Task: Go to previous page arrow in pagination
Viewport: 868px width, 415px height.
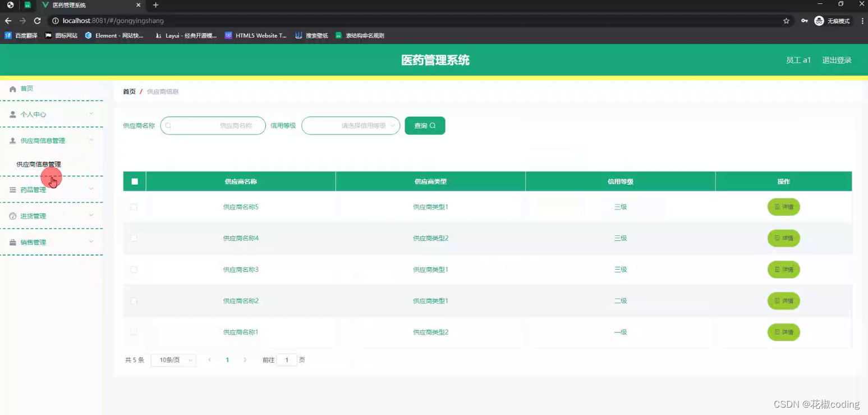Action: [x=210, y=360]
